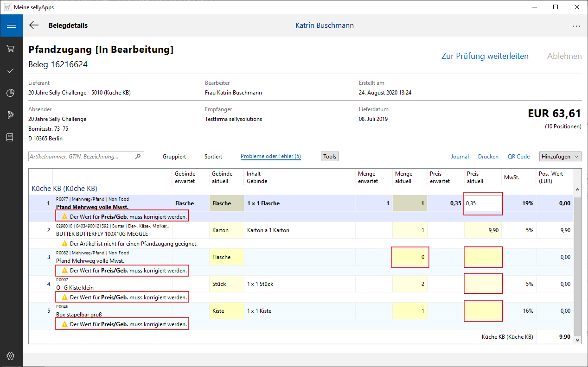Click the pizza slice sidebar icon
The width and height of the screenshot is (588, 367).
point(11,115)
